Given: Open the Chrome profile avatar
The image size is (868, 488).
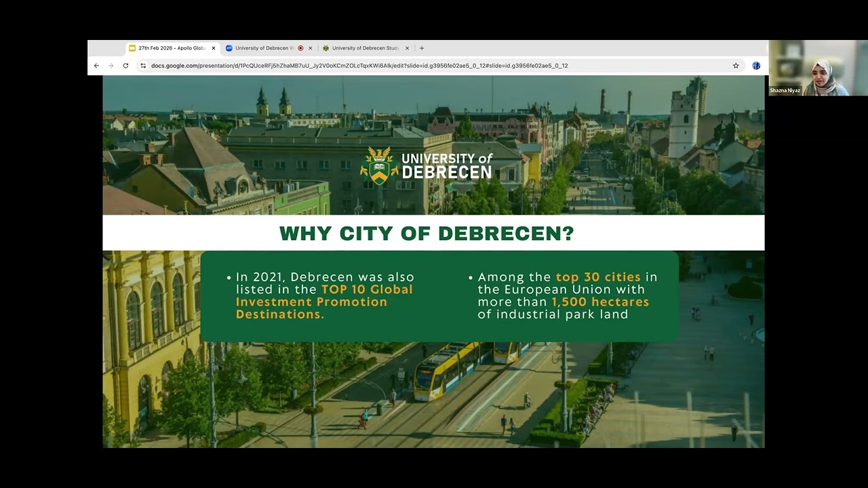Looking at the screenshot, I should [756, 66].
